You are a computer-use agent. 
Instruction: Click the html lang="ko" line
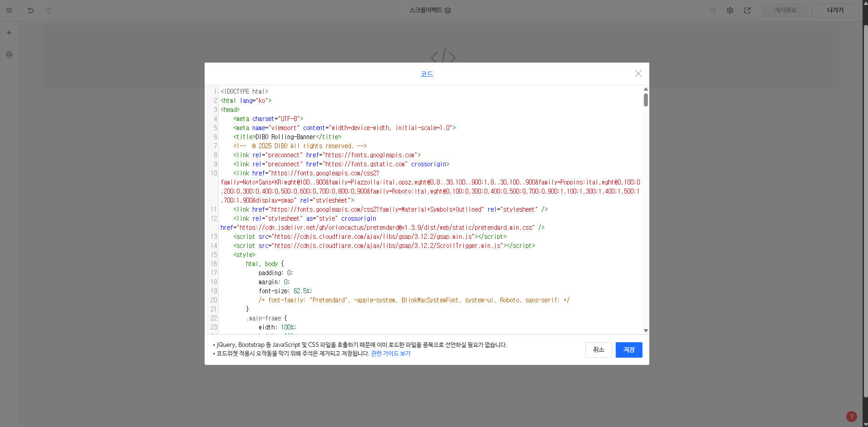(x=246, y=101)
